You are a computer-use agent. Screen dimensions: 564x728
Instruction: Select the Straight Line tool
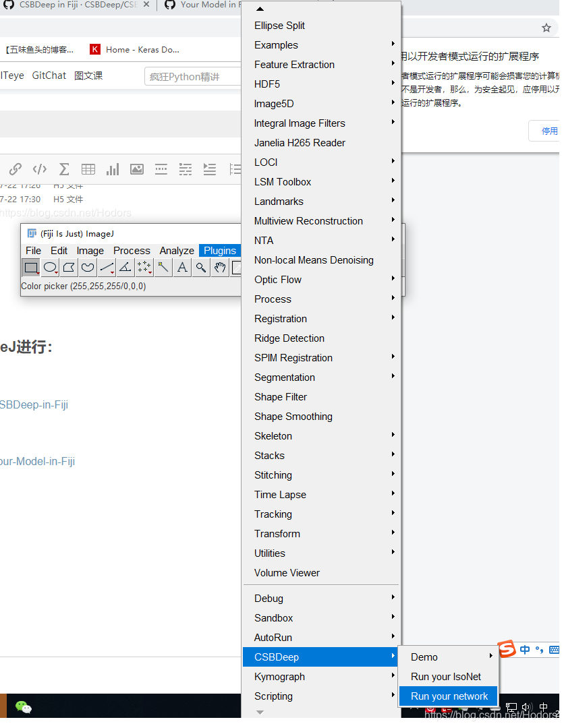[x=107, y=268]
